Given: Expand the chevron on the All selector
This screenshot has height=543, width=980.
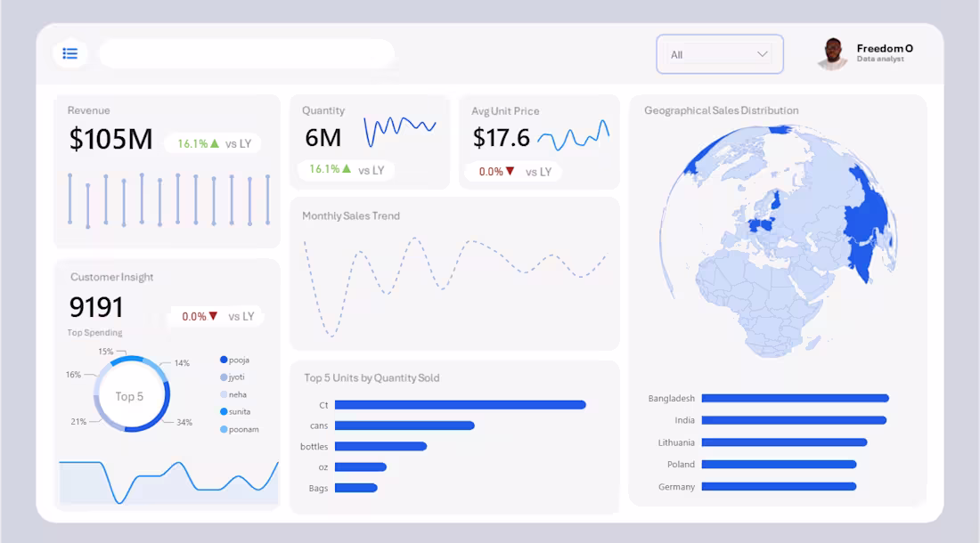Looking at the screenshot, I should (x=762, y=53).
